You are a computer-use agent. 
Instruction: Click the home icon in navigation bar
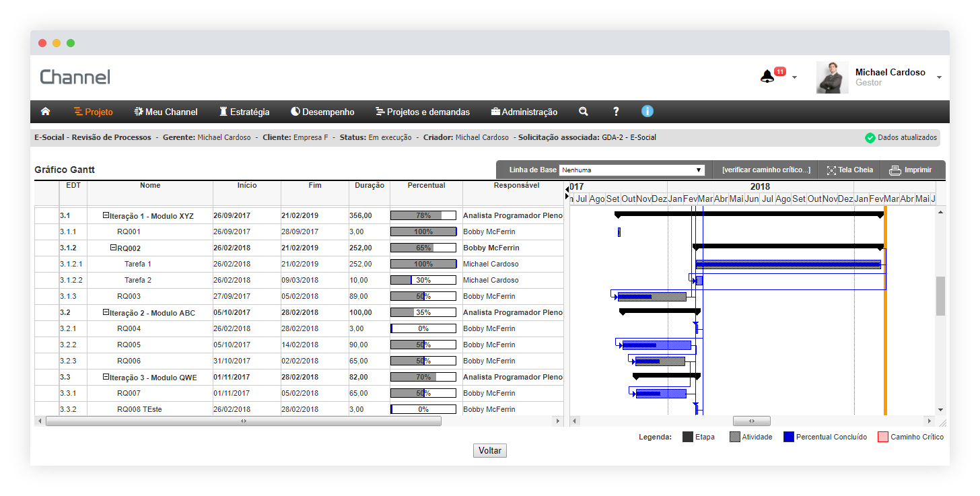click(x=46, y=112)
